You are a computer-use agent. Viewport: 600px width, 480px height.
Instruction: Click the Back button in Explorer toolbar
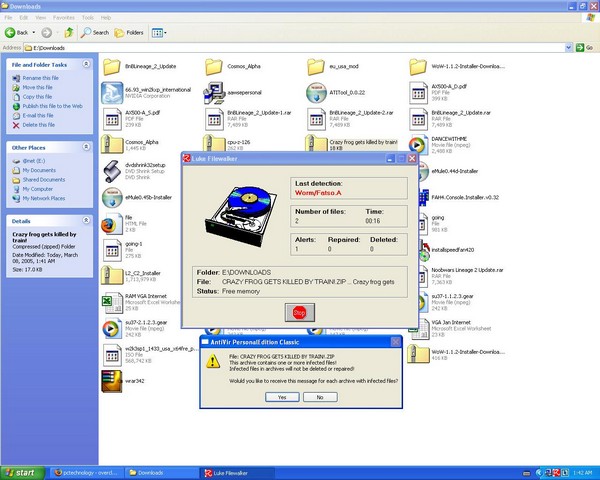16,33
